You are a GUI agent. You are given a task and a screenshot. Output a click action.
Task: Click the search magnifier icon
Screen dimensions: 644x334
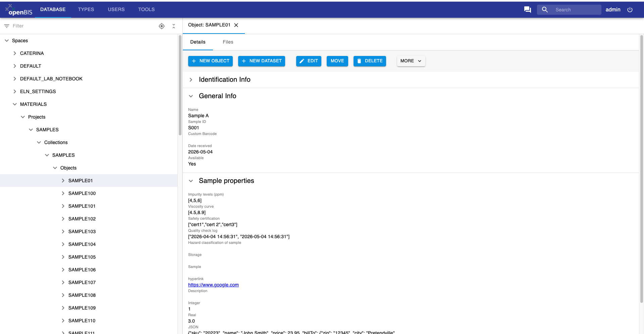click(545, 10)
